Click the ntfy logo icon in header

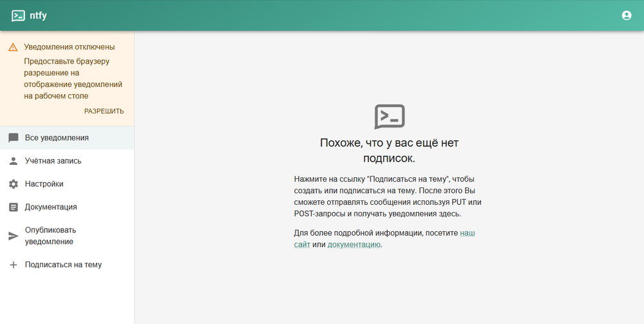coord(19,15)
